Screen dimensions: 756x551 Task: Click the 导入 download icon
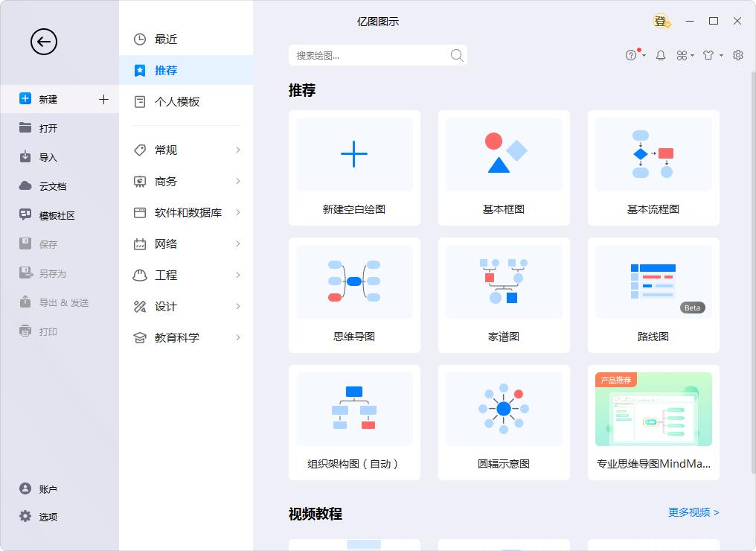point(25,156)
